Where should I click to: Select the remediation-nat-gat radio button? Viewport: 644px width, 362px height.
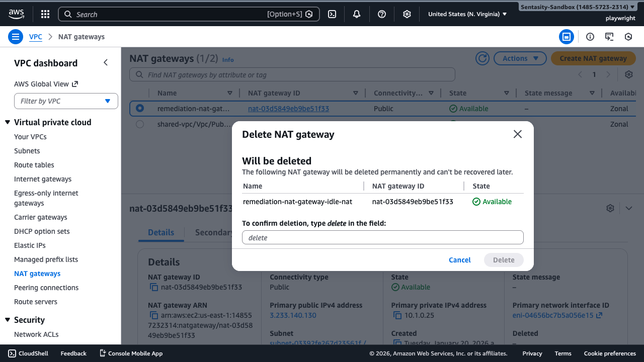click(139, 108)
